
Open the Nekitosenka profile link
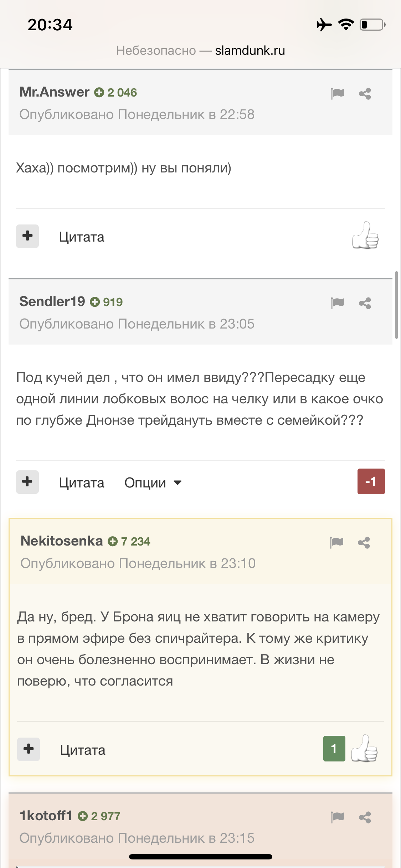[62, 541]
